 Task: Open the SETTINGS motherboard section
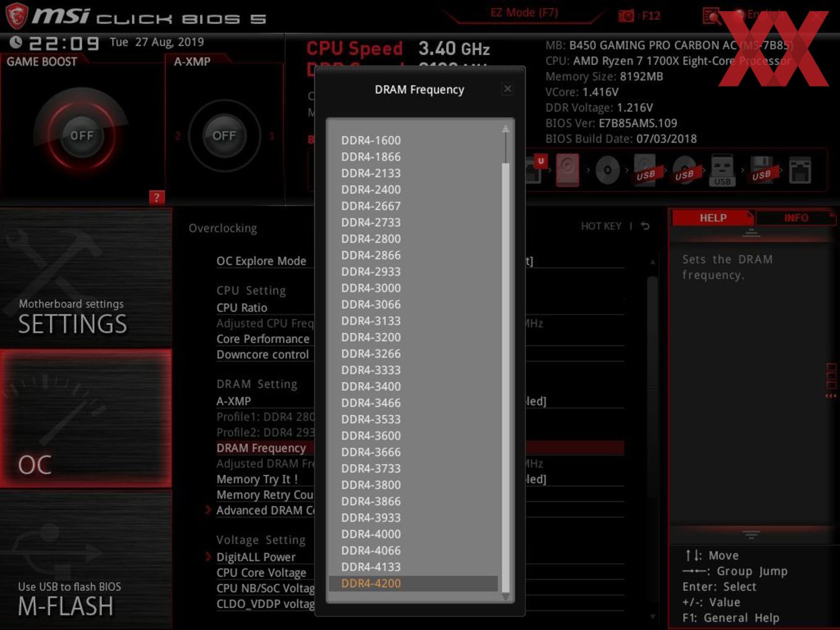tap(86, 278)
